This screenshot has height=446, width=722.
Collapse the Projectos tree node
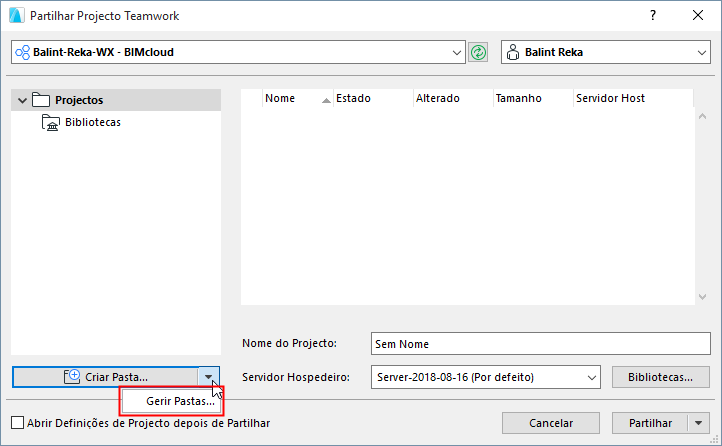[x=22, y=100]
